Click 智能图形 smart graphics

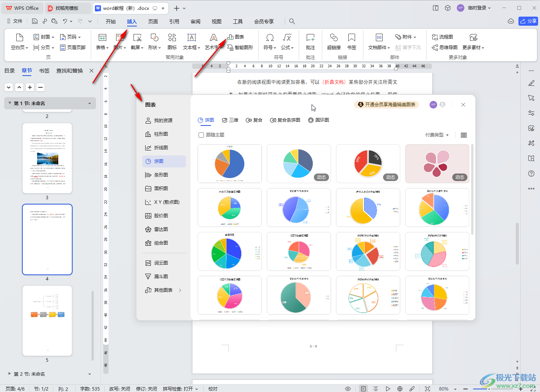(x=240, y=47)
